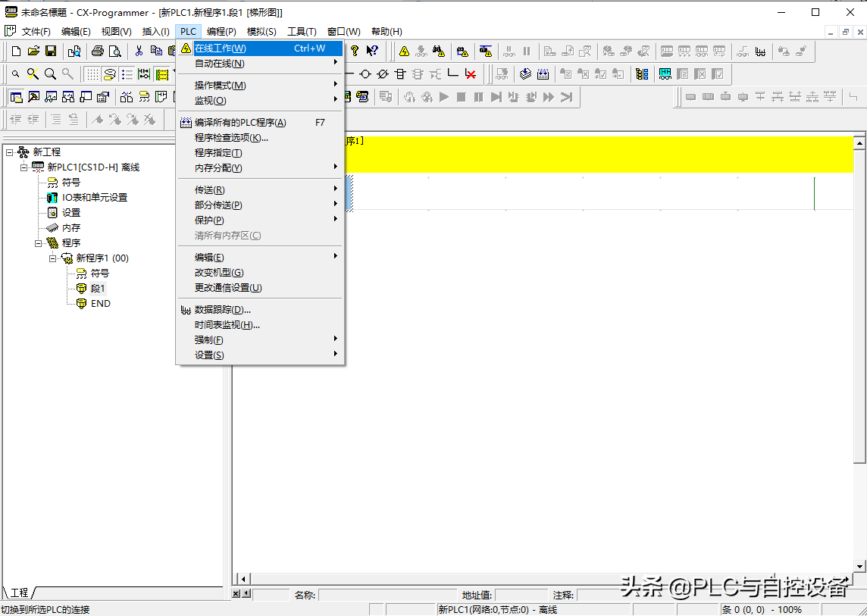
Task: Click the magnifier zoom-in icon
Action: click(50, 73)
